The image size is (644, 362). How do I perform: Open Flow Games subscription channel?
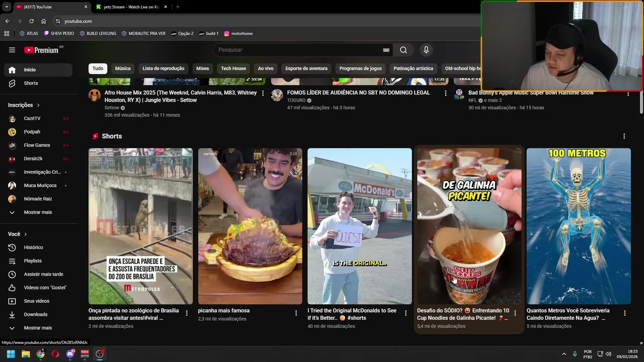[x=38, y=145]
